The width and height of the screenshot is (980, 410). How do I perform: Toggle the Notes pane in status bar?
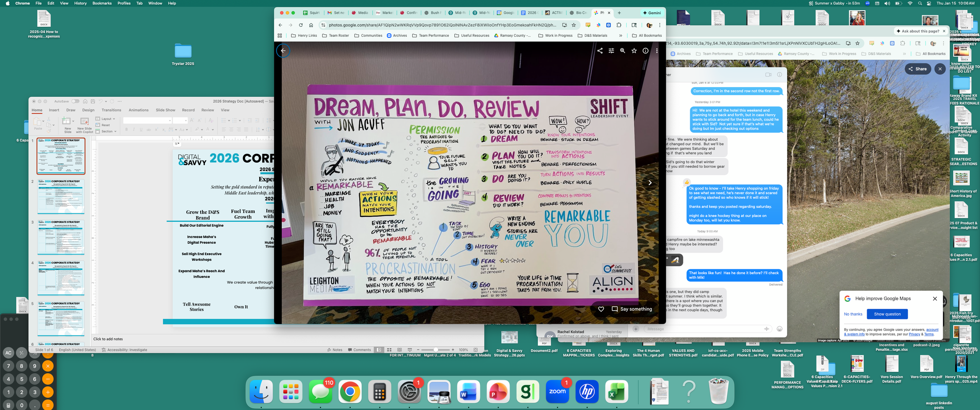[335, 350]
